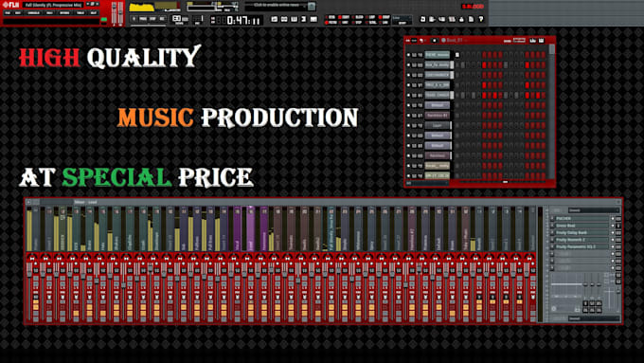Click the transport Play button
Image resolution: width=644 pixels, height=363 pixels.
pos(143,19)
